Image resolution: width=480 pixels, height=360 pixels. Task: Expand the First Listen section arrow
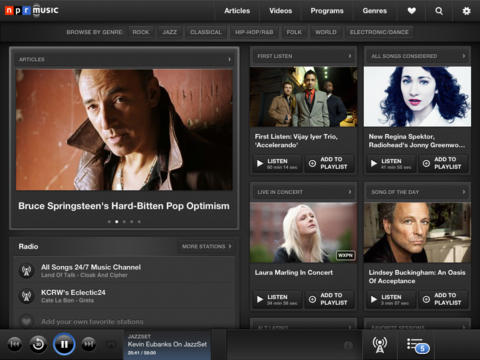click(350, 56)
